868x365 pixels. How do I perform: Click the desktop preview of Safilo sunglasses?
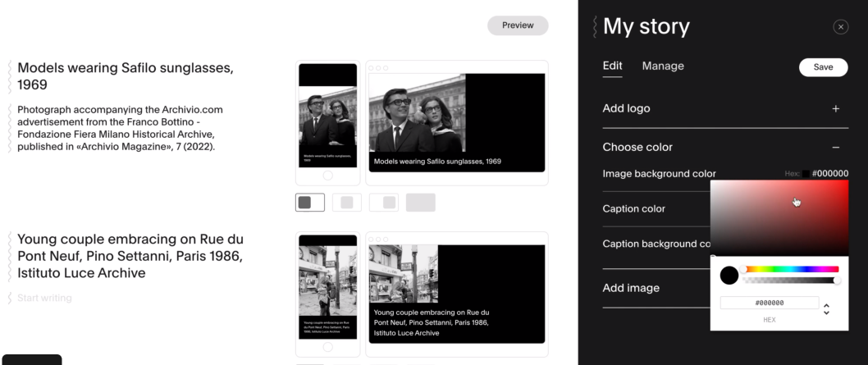[x=457, y=122]
